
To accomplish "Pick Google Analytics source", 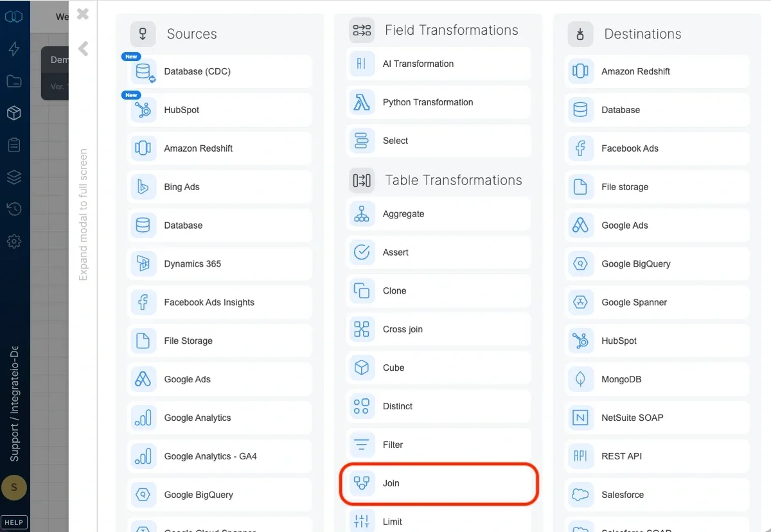I will (x=220, y=418).
